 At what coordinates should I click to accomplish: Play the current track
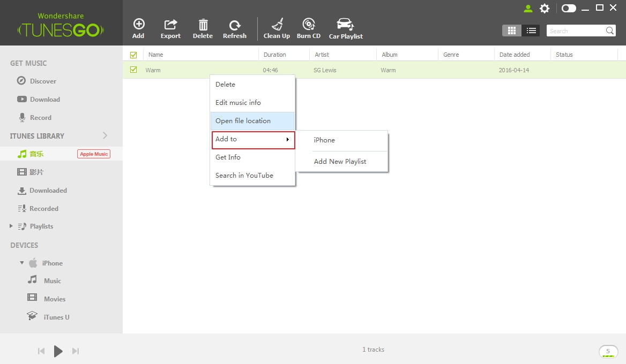pos(58,351)
